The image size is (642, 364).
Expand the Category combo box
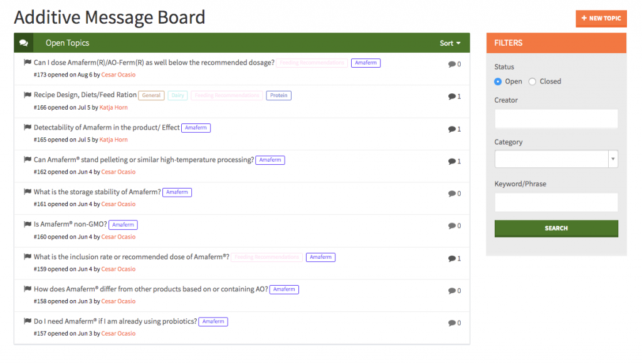point(556,159)
